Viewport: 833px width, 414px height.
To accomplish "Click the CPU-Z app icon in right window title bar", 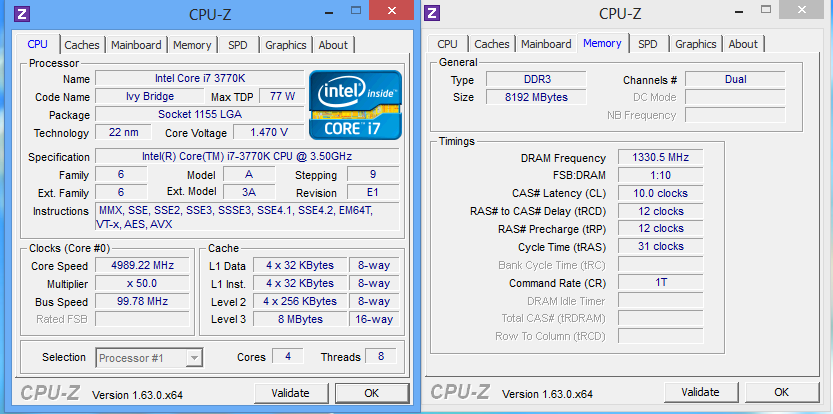I will 432,13.
